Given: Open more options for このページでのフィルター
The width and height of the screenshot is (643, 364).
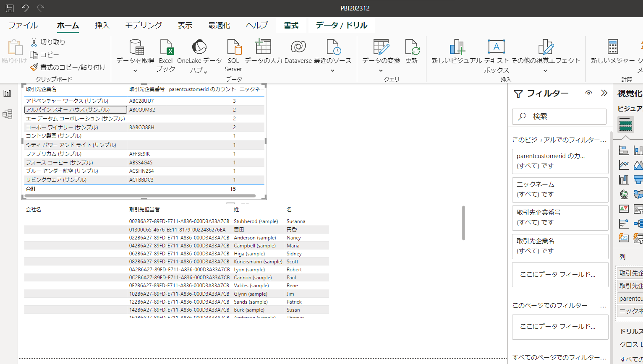Looking at the screenshot, I should tap(604, 306).
